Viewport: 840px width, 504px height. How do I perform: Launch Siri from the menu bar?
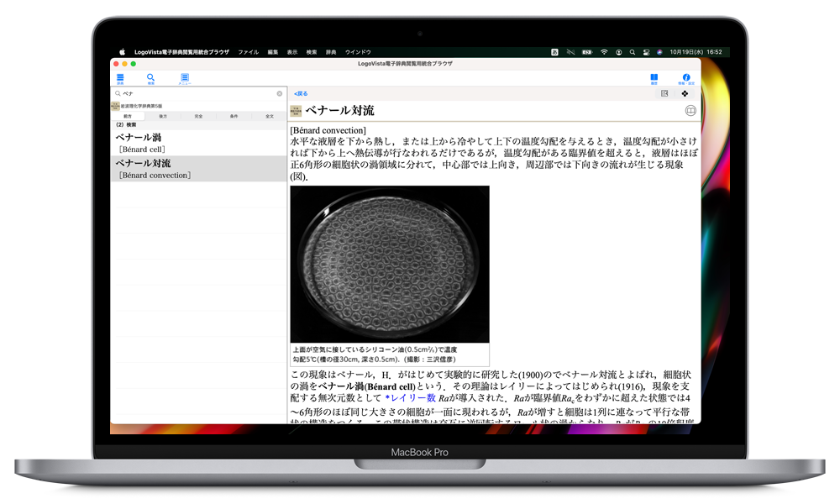pos(659,52)
